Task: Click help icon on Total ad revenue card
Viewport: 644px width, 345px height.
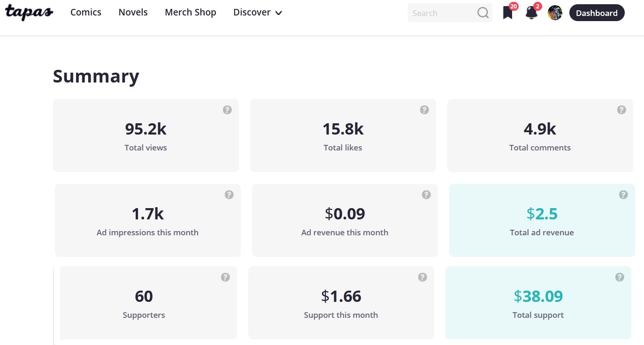Action: point(623,195)
